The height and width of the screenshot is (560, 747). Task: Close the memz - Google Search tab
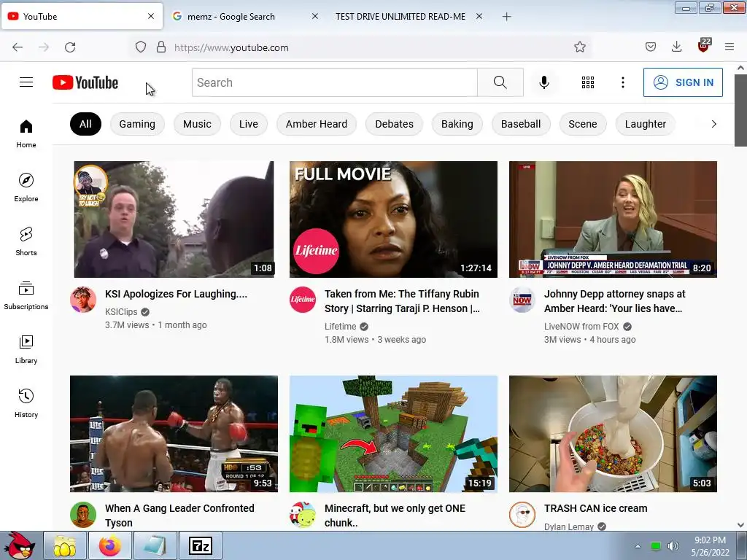(x=315, y=16)
